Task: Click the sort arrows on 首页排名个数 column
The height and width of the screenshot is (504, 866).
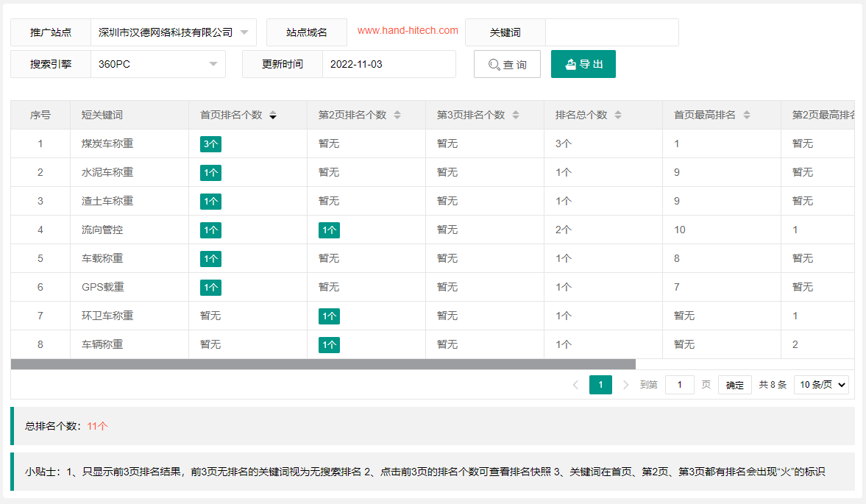Action: click(x=273, y=116)
